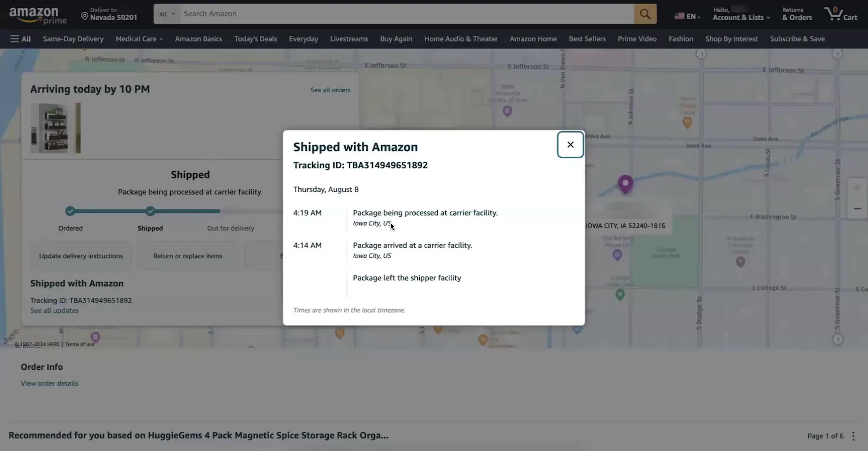Click the Deliver to location pin

coord(84,16)
